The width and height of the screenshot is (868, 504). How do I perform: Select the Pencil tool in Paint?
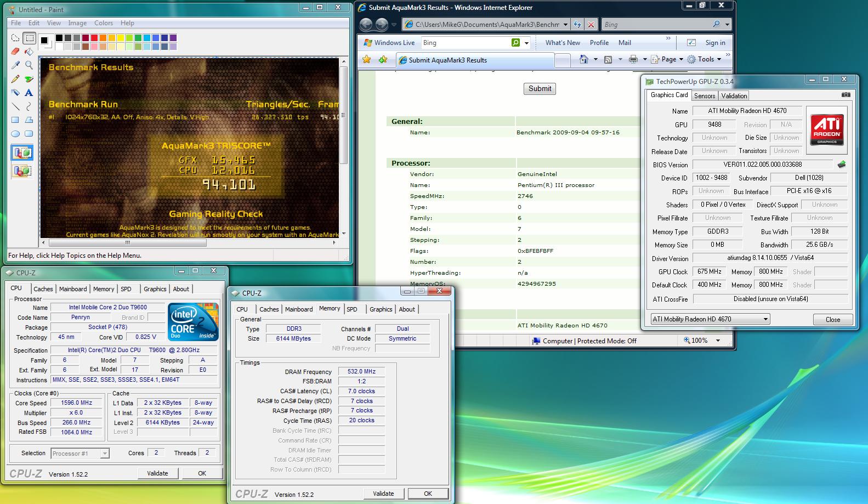(x=15, y=79)
